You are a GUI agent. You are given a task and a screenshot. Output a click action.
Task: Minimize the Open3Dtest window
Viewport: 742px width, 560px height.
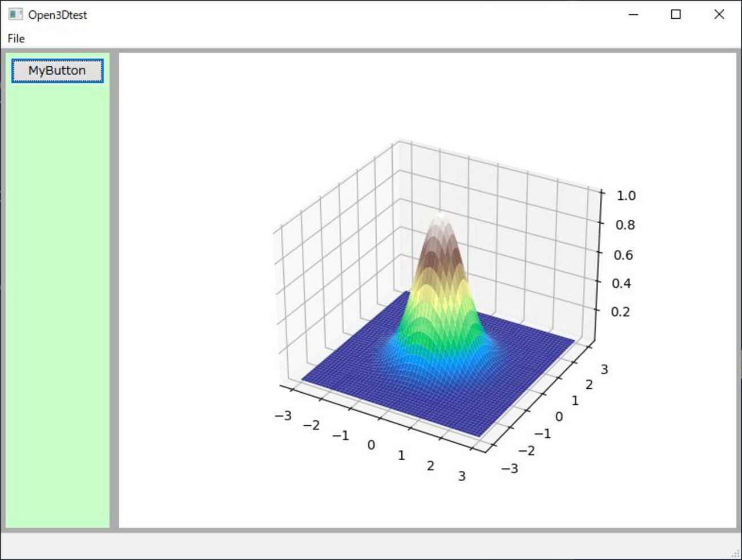(633, 14)
